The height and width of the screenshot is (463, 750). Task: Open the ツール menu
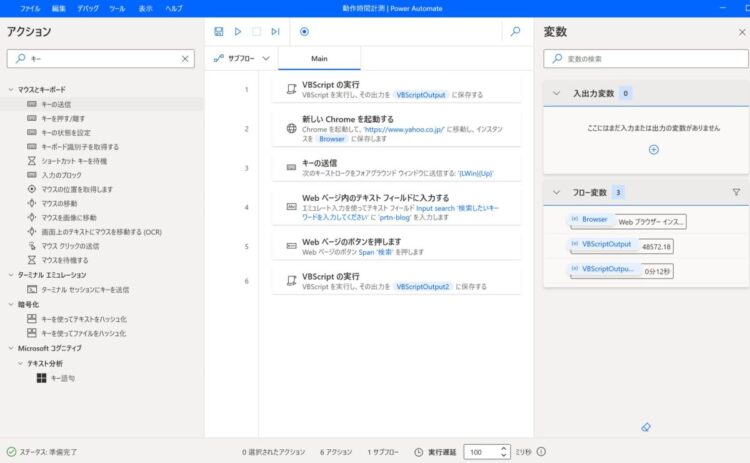pos(117,8)
